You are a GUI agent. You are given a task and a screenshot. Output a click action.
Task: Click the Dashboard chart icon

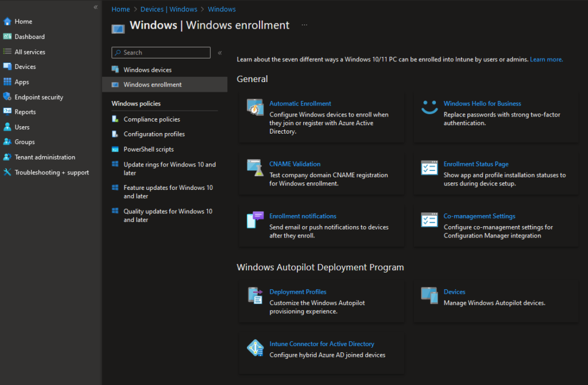click(7, 36)
